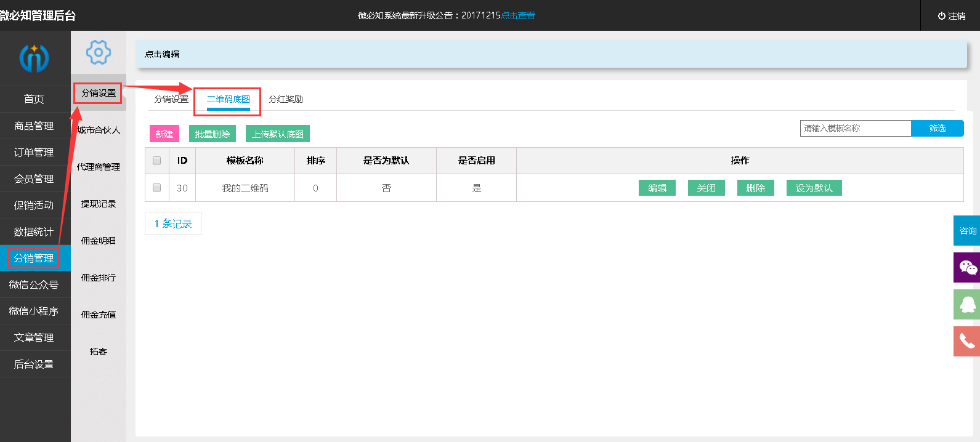This screenshot has width=980, height=442.
Task: Click 设为默认 for 我的二维码
Action: pyautogui.click(x=814, y=188)
